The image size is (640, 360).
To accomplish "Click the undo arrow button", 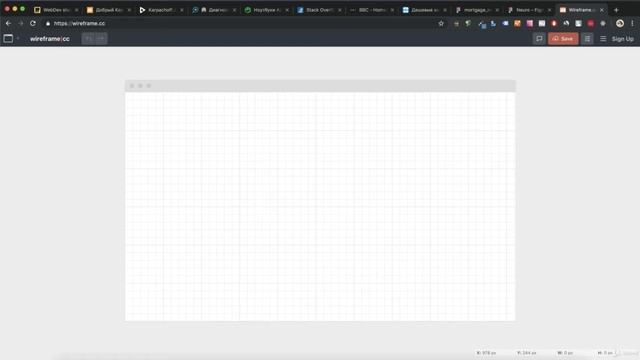I will [x=88, y=39].
